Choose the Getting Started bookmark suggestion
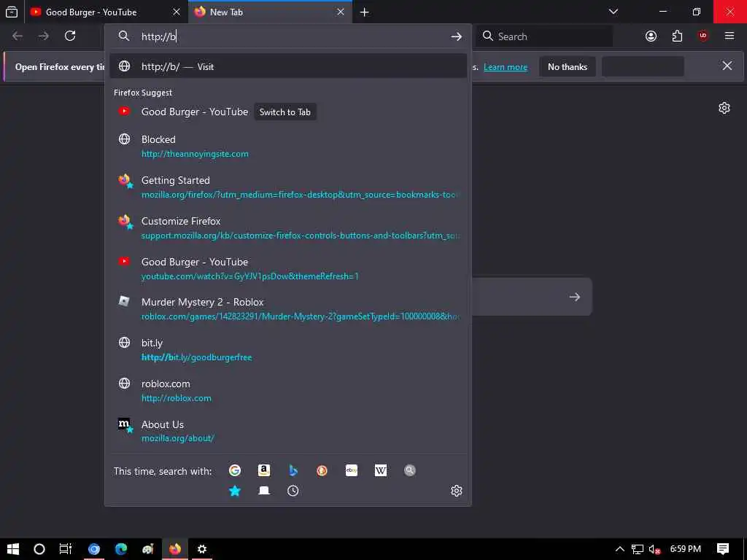This screenshot has width=747, height=560. coord(288,187)
